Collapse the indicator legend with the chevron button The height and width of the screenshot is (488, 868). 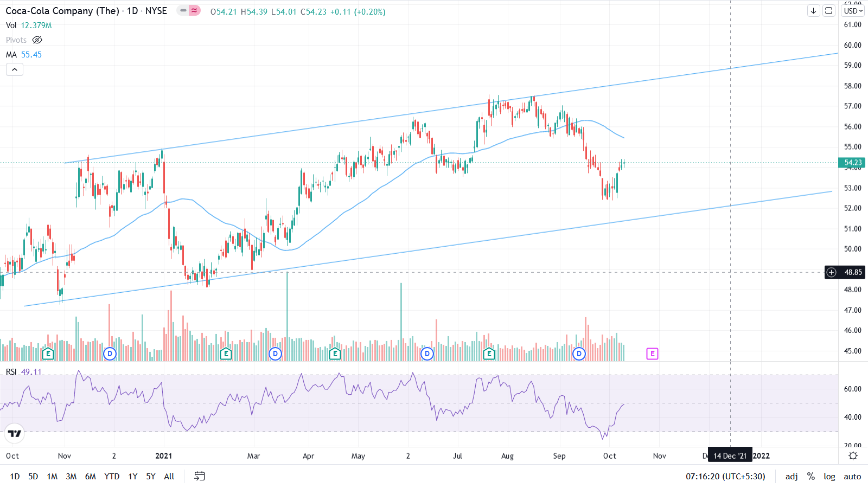click(x=15, y=69)
